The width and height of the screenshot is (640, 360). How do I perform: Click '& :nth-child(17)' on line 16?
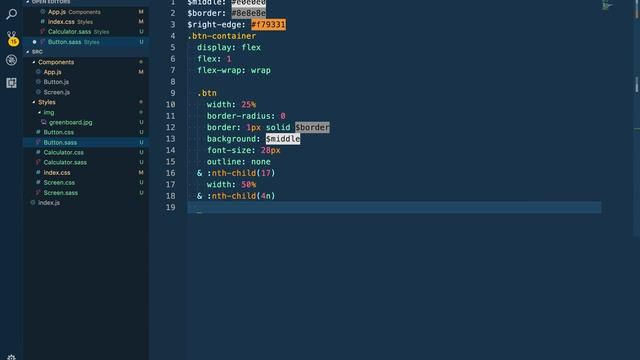236,173
